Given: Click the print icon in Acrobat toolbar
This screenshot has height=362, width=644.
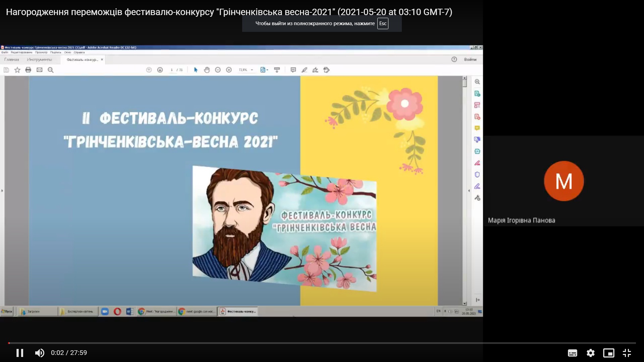Looking at the screenshot, I should [28, 70].
